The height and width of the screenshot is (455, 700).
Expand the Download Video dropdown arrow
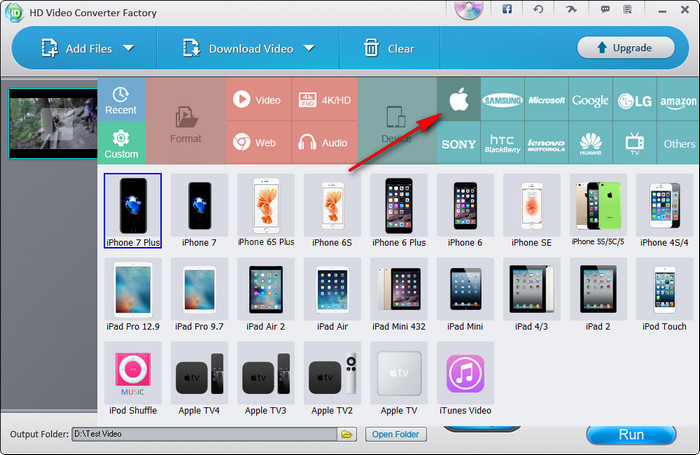click(308, 48)
